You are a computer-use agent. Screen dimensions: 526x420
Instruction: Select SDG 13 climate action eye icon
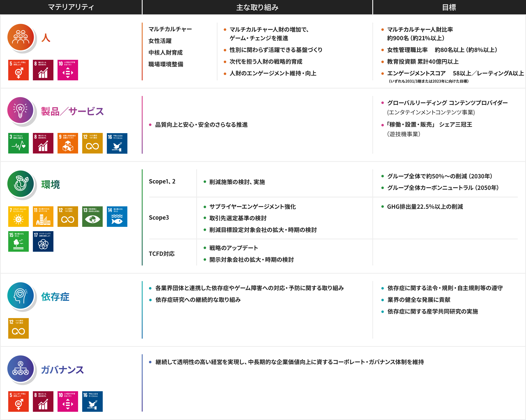(x=92, y=216)
